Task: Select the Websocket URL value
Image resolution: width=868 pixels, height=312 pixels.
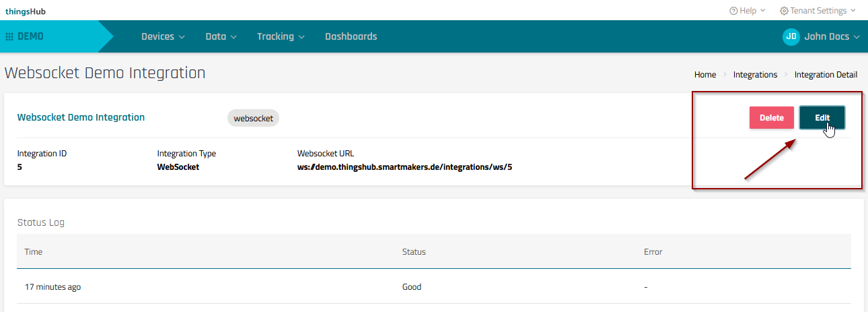Action: coord(406,167)
